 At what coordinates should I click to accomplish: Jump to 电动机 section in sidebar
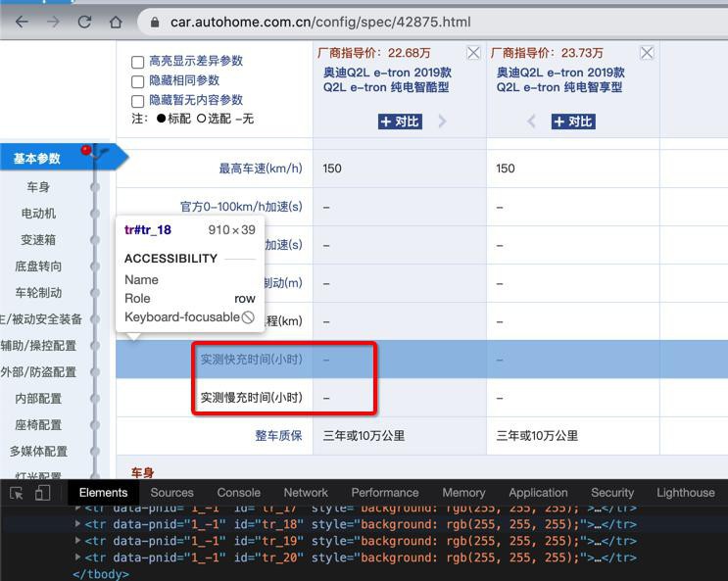coord(38,214)
